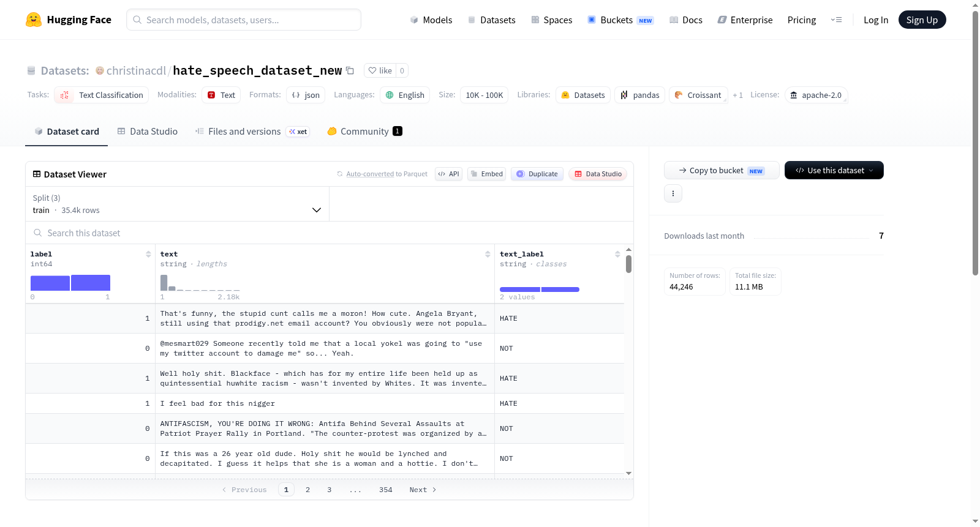This screenshot has width=980, height=527.
Task: Click the Next page button
Action: 423,490
